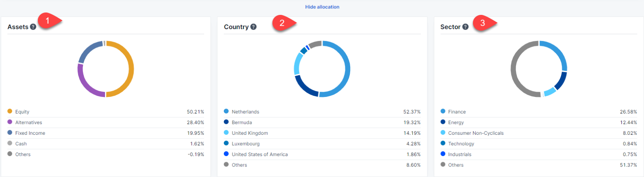Click the Technology sector label
The height and width of the screenshot is (177, 644).
point(461,144)
